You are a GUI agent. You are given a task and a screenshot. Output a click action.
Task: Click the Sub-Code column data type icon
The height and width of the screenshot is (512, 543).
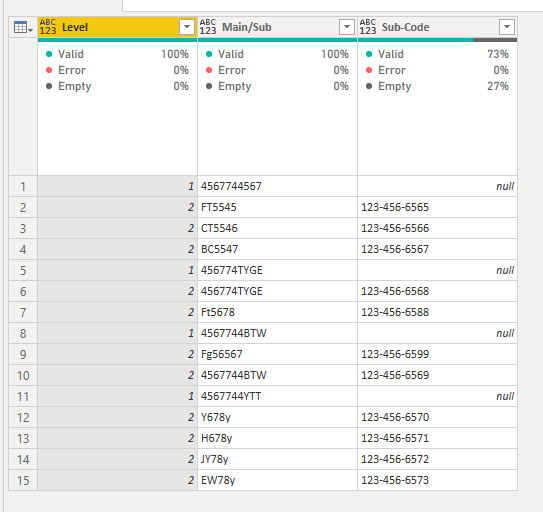click(367, 27)
